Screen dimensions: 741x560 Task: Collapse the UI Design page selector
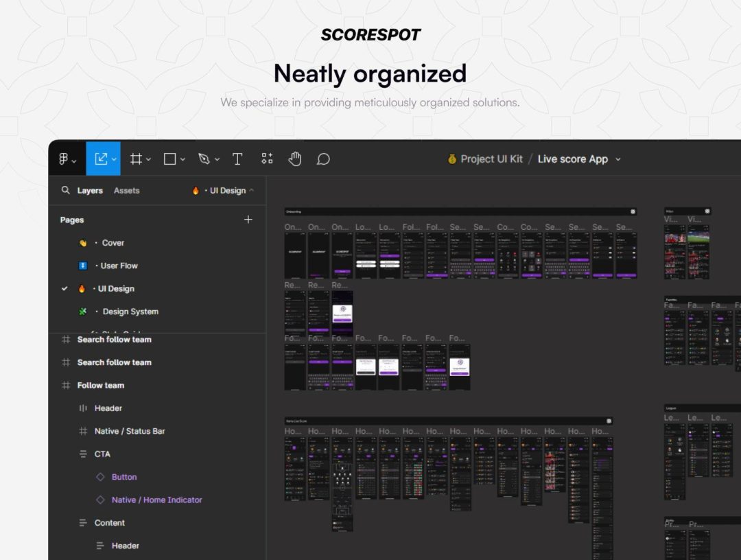click(251, 190)
